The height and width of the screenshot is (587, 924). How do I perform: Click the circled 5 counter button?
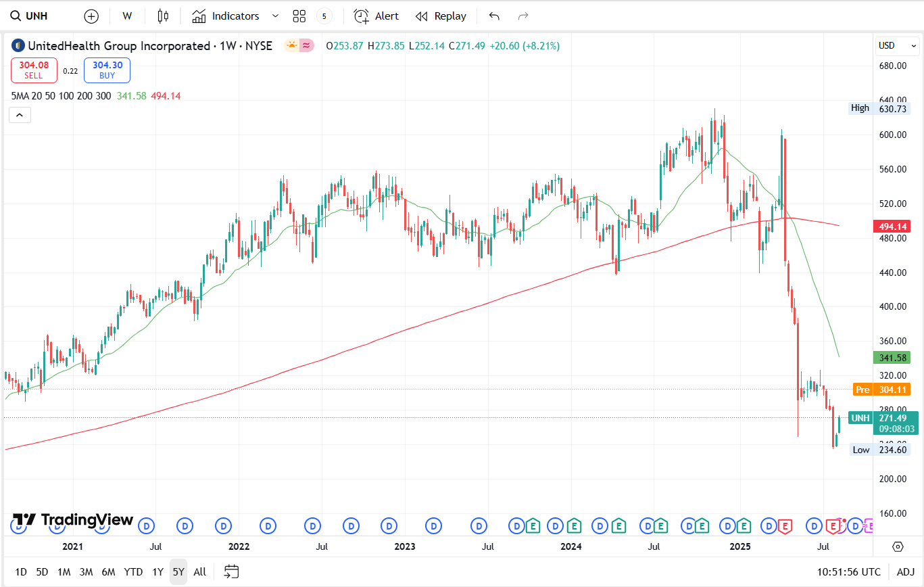(324, 16)
